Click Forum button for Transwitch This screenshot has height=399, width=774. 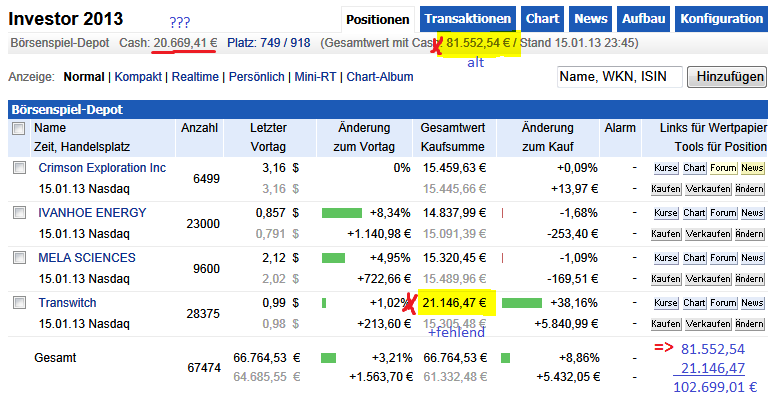(x=723, y=303)
